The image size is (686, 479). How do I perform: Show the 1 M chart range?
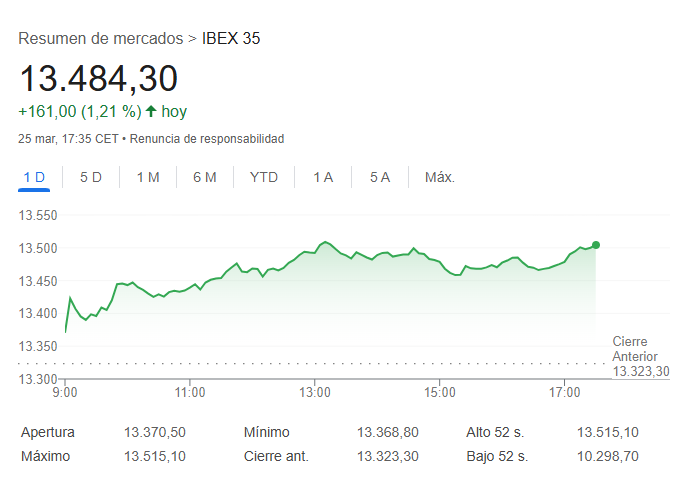tap(148, 177)
